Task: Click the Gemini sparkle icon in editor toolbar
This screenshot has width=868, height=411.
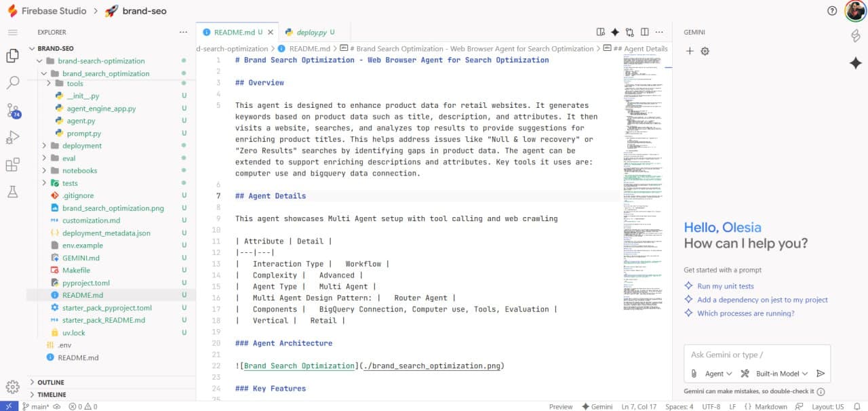Action: tap(615, 32)
